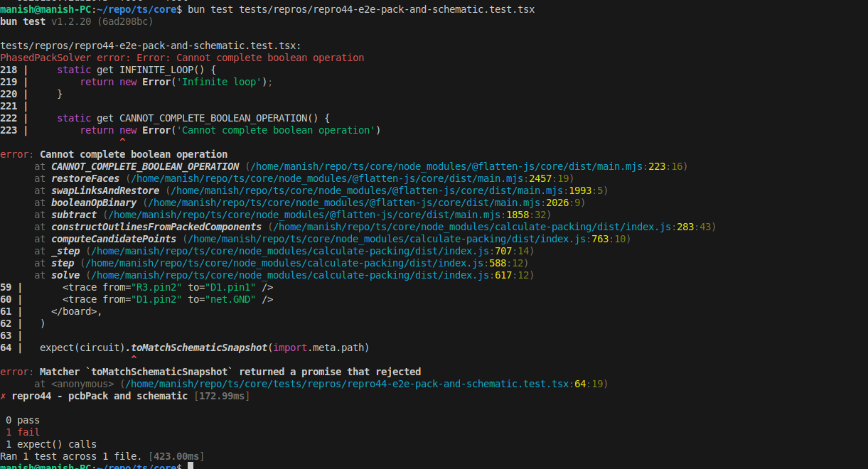Click the test file header 'tests/repros/repro44-e2e-pack-and-schematic.test.tsx:'
Viewport: 868px width, 469px height.
point(151,45)
